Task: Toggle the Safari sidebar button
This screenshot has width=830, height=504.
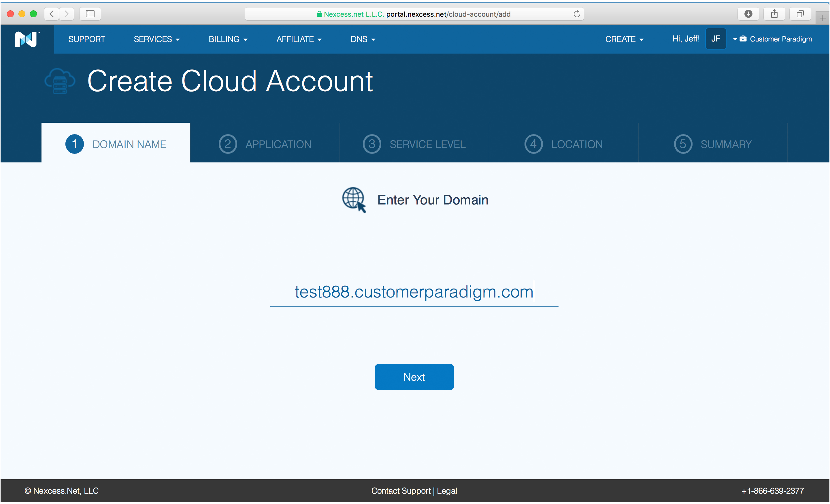Action: tap(90, 14)
